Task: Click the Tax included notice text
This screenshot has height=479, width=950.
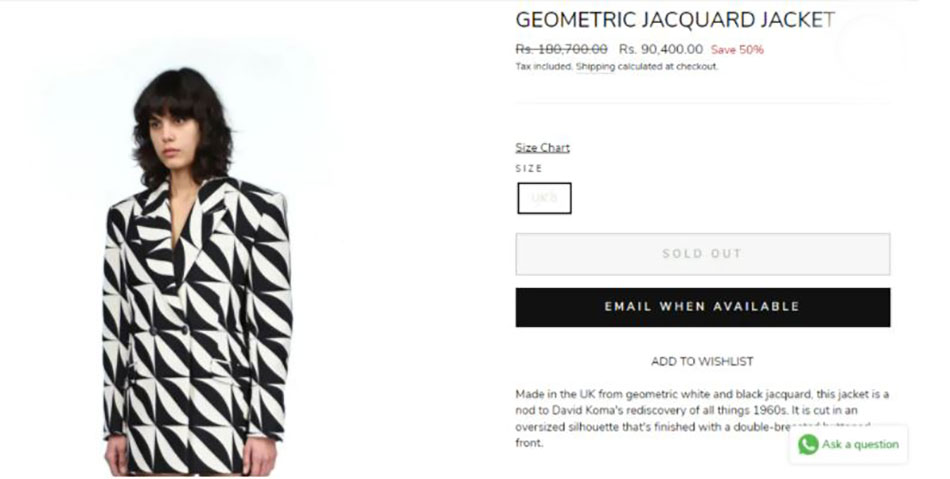Action: pos(543,67)
